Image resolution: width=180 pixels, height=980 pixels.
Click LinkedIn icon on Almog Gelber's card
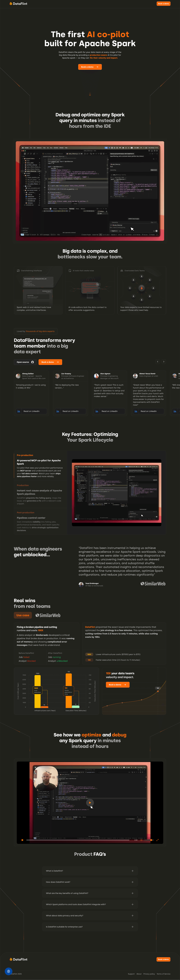[18, 411]
